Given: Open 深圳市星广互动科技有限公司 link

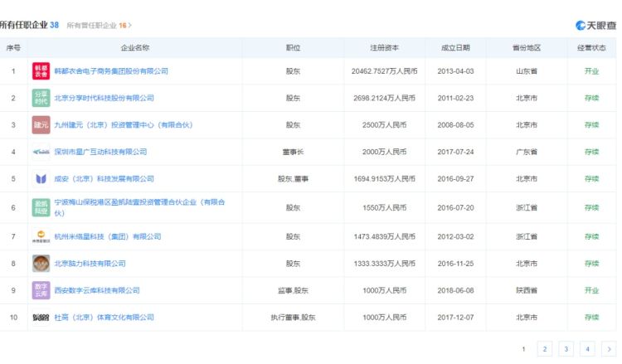Looking at the screenshot, I should click(100, 152).
